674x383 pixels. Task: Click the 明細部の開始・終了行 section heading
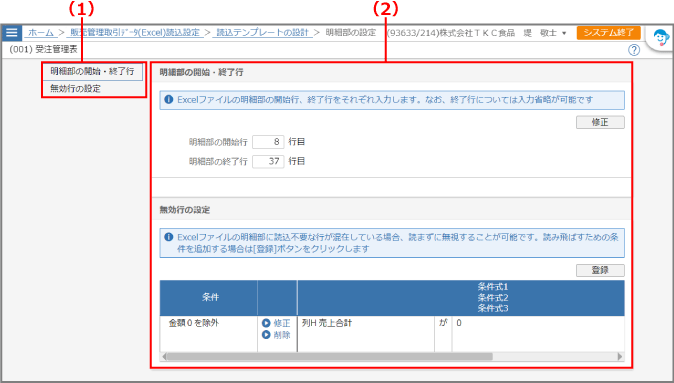[202, 72]
